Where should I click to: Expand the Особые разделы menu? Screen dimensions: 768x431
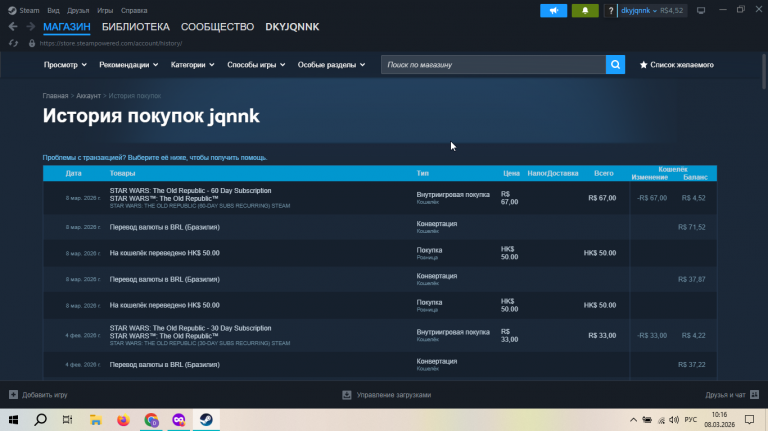pos(331,65)
